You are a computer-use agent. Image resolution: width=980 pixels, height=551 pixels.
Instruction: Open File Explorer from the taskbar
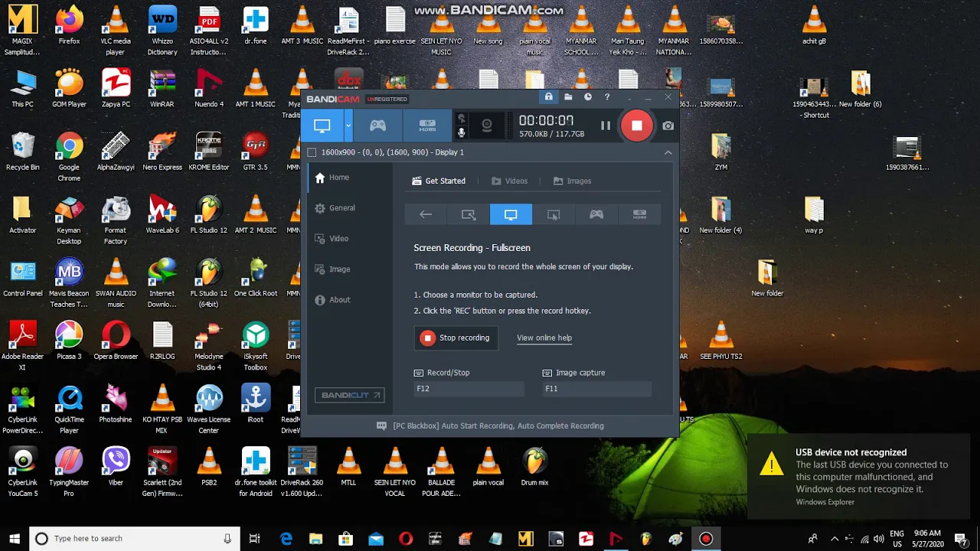point(315,539)
